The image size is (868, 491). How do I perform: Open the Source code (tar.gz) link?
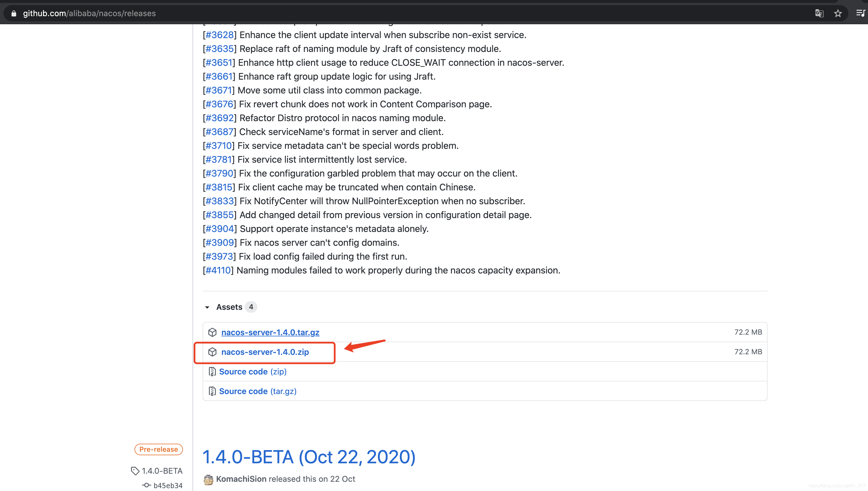[258, 391]
